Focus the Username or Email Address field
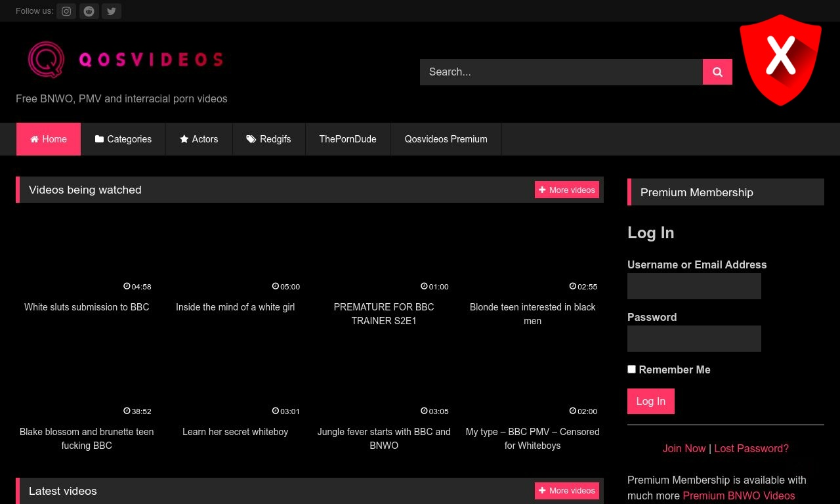This screenshot has width=840, height=504. tap(694, 286)
